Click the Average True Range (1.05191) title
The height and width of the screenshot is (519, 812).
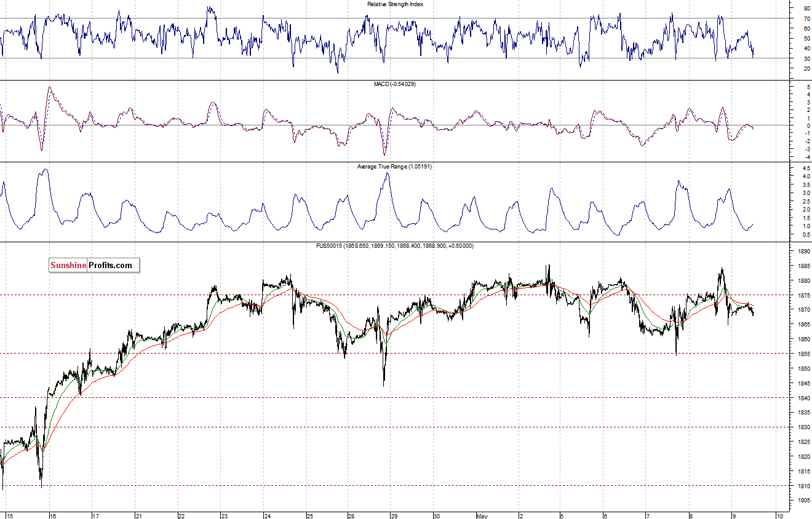click(x=395, y=166)
